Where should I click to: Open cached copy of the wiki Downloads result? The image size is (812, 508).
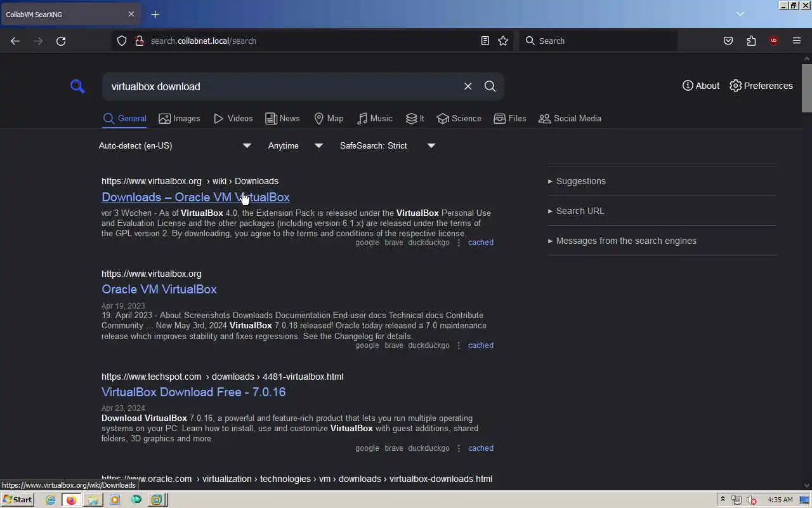coord(480,243)
